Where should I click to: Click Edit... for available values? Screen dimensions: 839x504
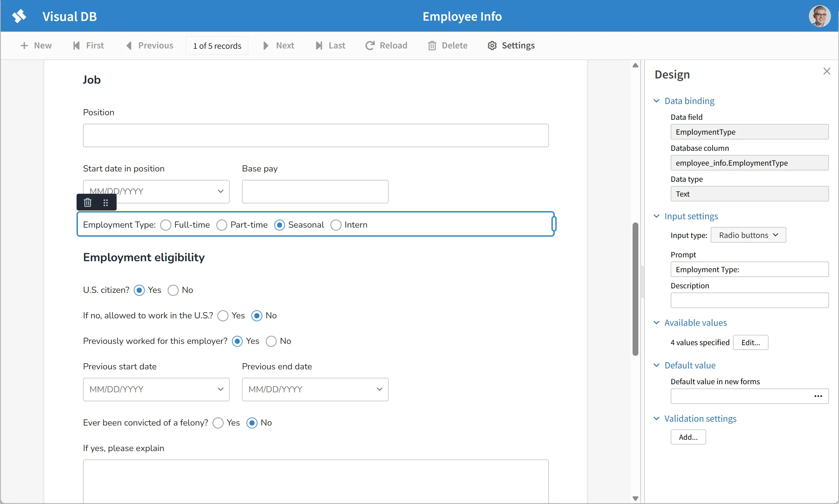pyautogui.click(x=750, y=342)
